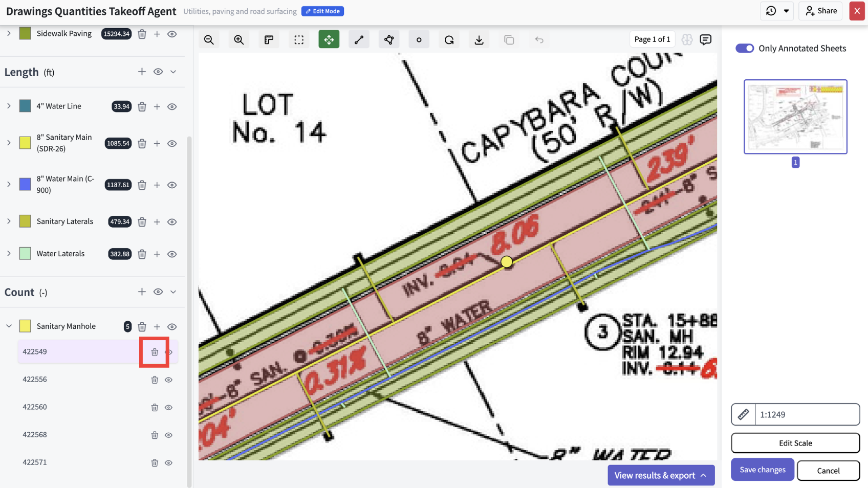Add a new Count category item
Viewport: 868px width, 488px height.
(x=142, y=292)
